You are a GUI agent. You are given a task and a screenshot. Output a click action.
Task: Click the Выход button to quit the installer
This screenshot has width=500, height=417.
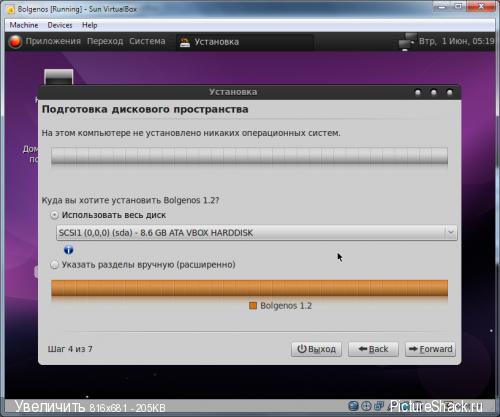(316, 349)
